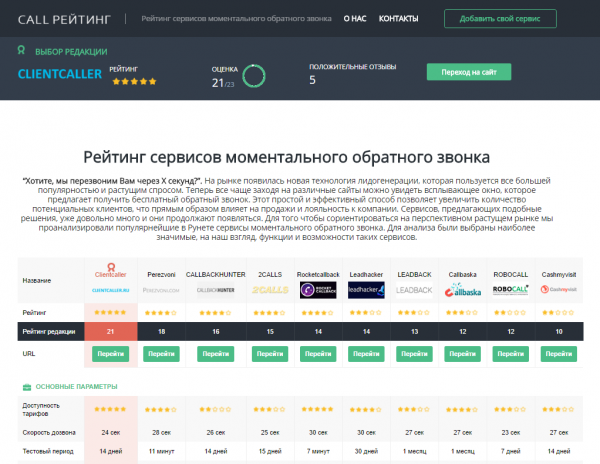This screenshot has width=600, height=464.
Task: Click the clientcaller.ru logo image
Action: pos(111,290)
